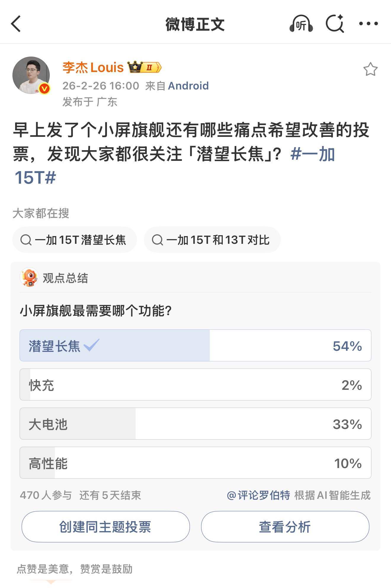Image resolution: width=391 pixels, height=588 pixels.
Task: Open the 李杰 Louis username
Action: pyautogui.click(x=93, y=68)
